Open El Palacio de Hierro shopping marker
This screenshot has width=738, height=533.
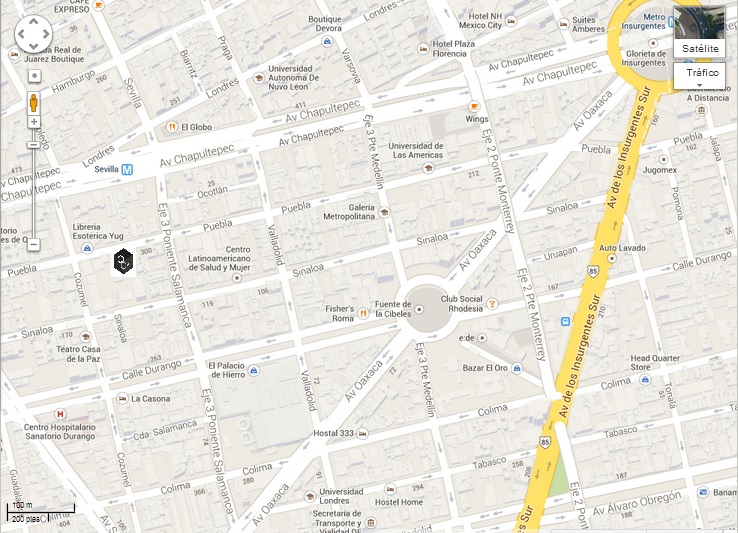tap(254, 370)
